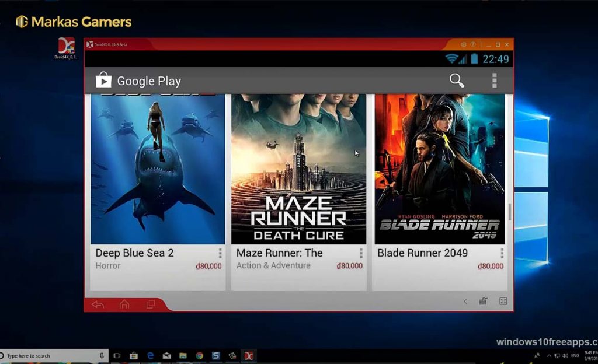Click the ₫80,000 price of Maze Runner
Image resolution: width=598 pixels, height=364 pixels.
349,266
